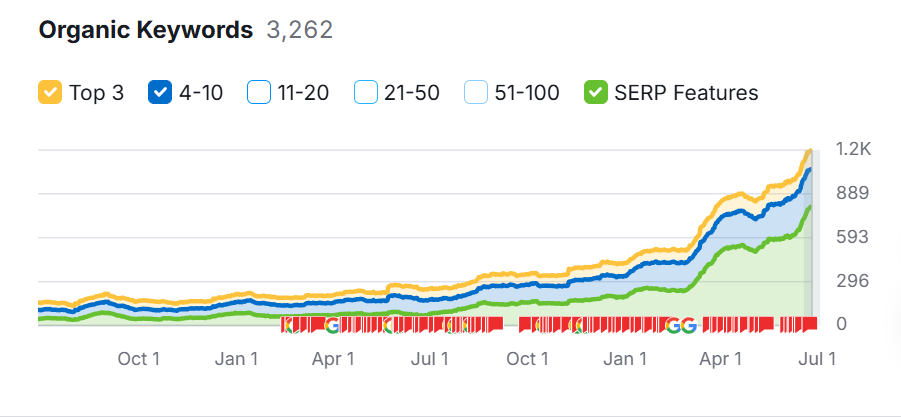Click the Jan 1 label after first Oct 1
The image size is (901, 417).
tap(237, 358)
